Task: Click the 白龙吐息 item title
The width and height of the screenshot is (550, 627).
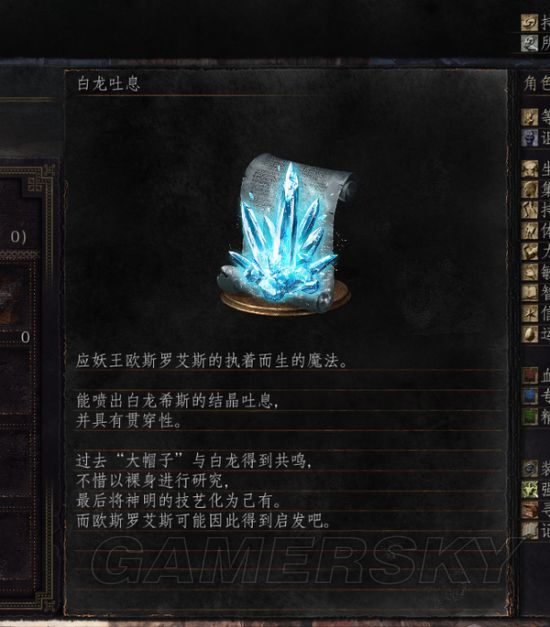Action: pyautogui.click(x=108, y=84)
